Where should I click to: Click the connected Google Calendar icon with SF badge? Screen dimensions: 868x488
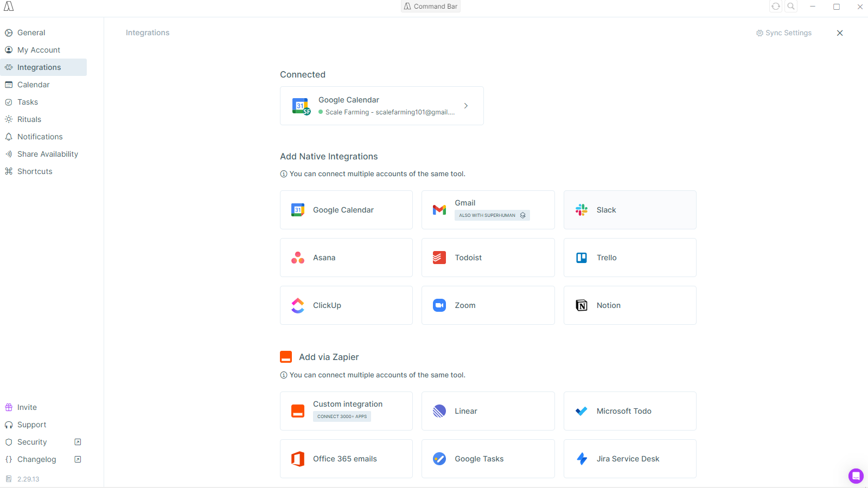tap(301, 106)
